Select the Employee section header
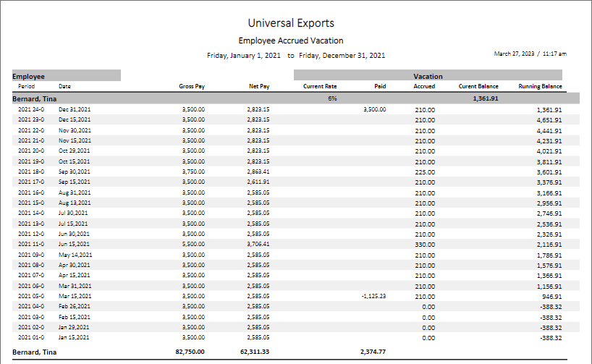Screen dimensions: 592x364 65,75
